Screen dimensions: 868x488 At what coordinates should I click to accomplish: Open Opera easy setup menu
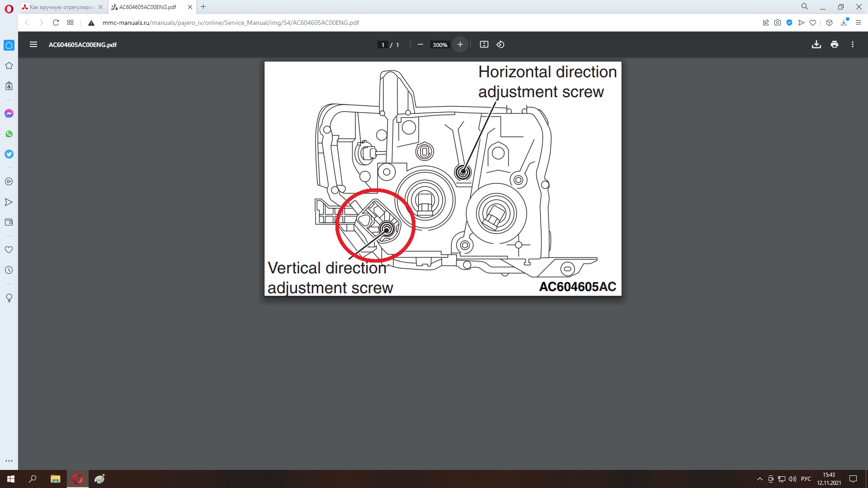tap(858, 23)
